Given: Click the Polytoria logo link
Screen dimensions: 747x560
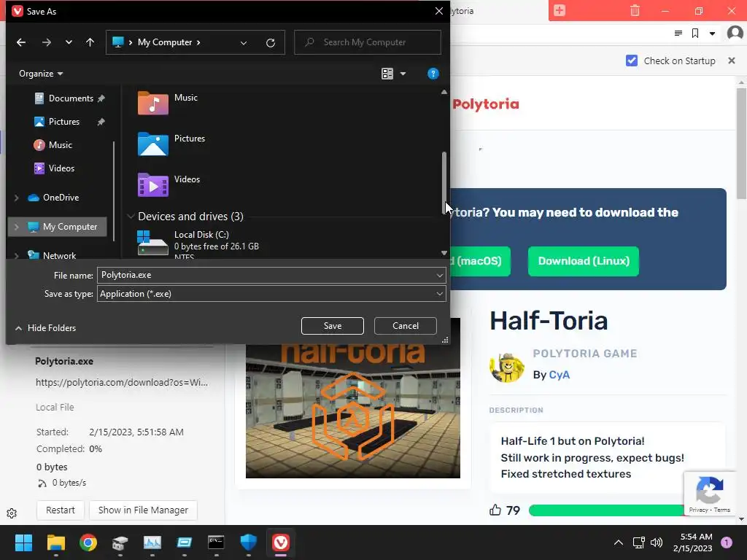Looking at the screenshot, I should tap(485, 104).
